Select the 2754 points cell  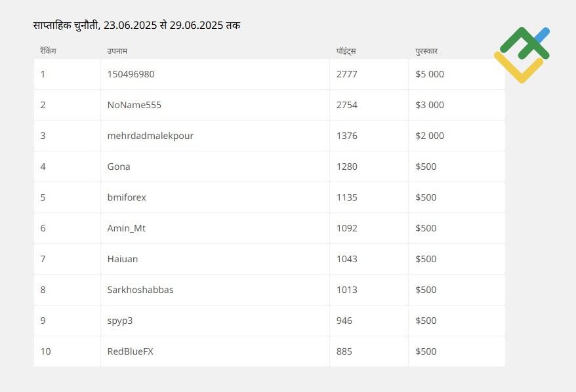369,105
